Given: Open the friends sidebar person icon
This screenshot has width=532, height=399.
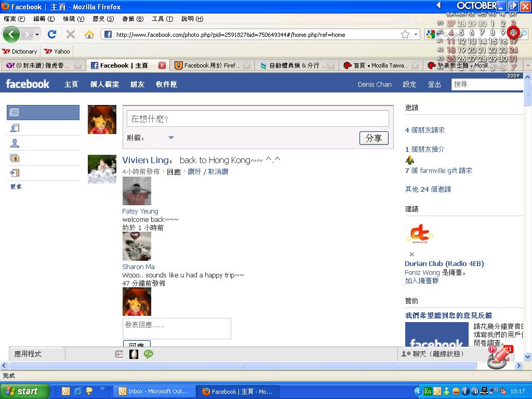Looking at the screenshot, I should click(15, 143).
